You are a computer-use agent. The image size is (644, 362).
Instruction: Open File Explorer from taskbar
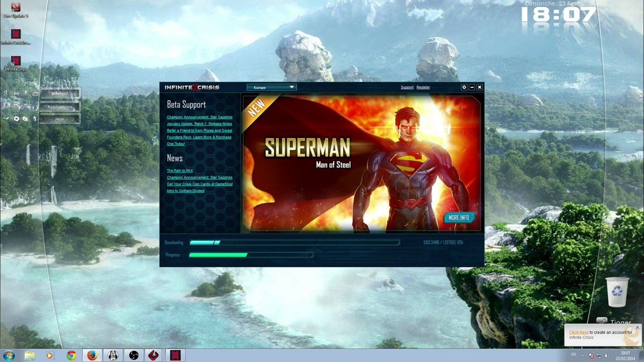[30, 356]
